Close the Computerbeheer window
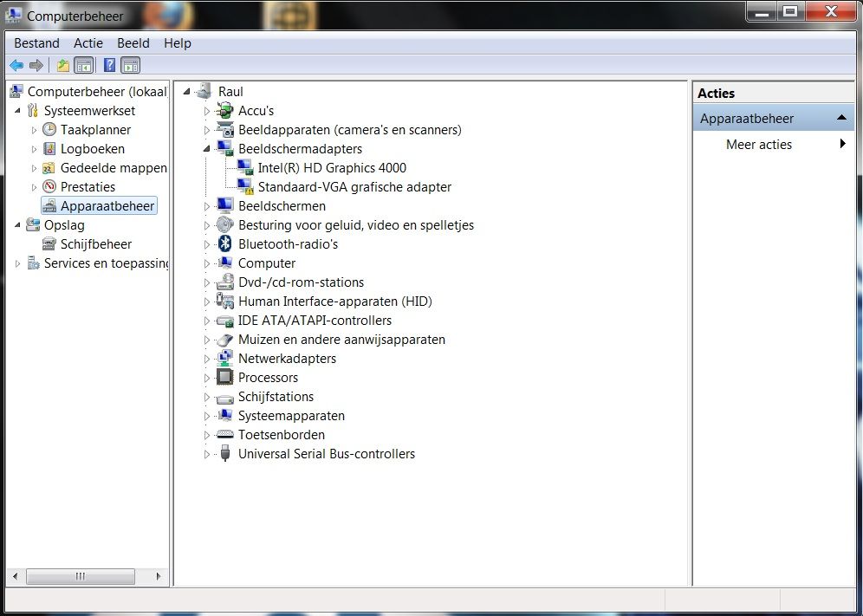 click(831, 12)
